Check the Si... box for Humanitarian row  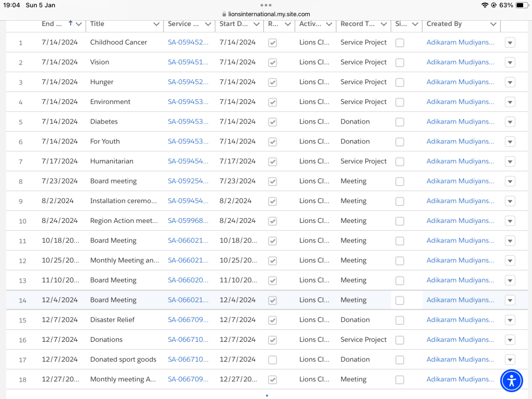click(400, 162)
